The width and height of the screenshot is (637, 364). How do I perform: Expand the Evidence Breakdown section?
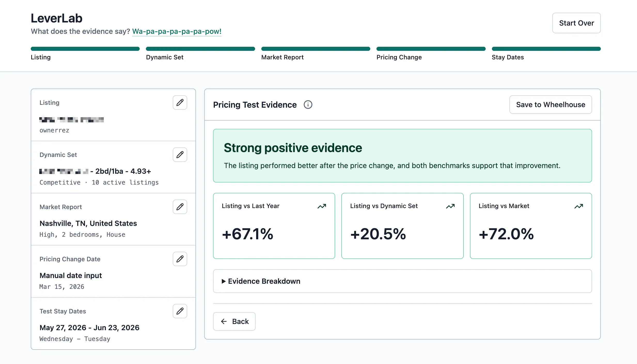402,281
